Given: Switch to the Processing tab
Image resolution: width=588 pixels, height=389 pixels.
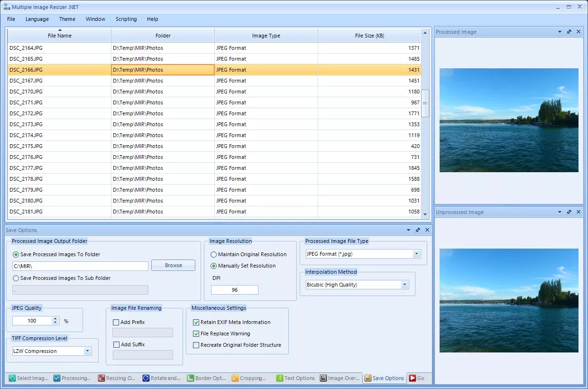Looking at the screenshot, I should tap(71, 378).
